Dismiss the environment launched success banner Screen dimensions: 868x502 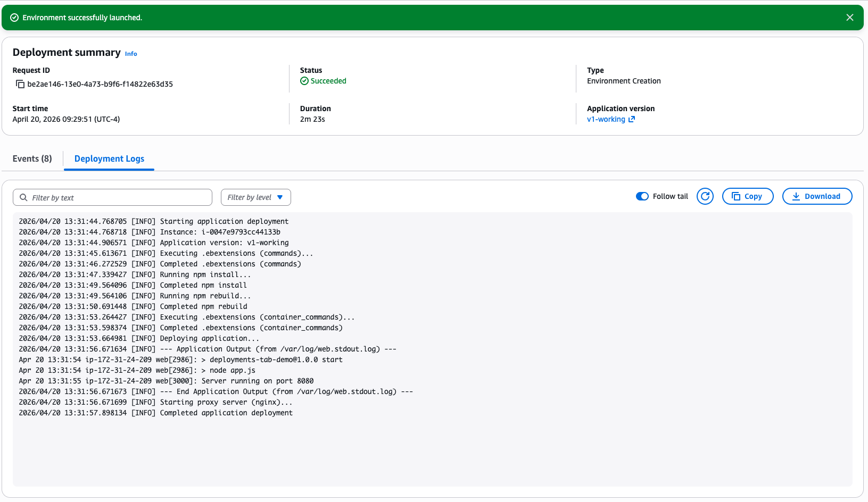pyautogui.click(x=849, y=18)
